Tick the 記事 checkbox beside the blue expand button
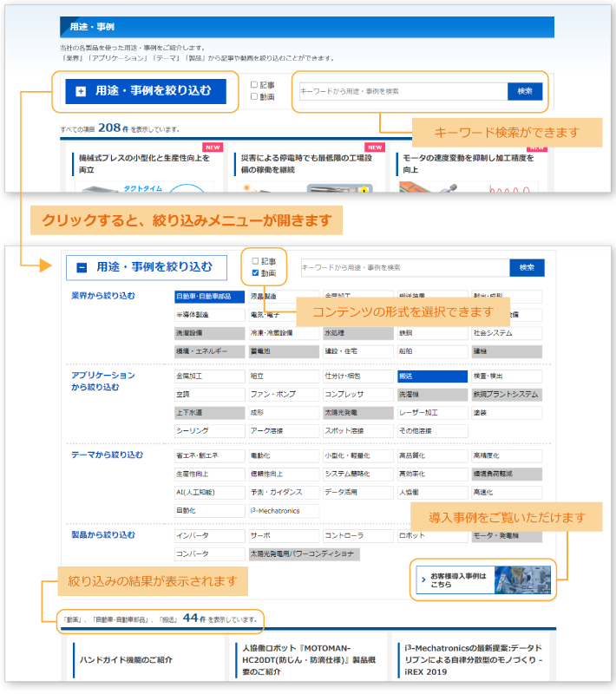Viewport: 616px width, 694px height. pos(254,84)
